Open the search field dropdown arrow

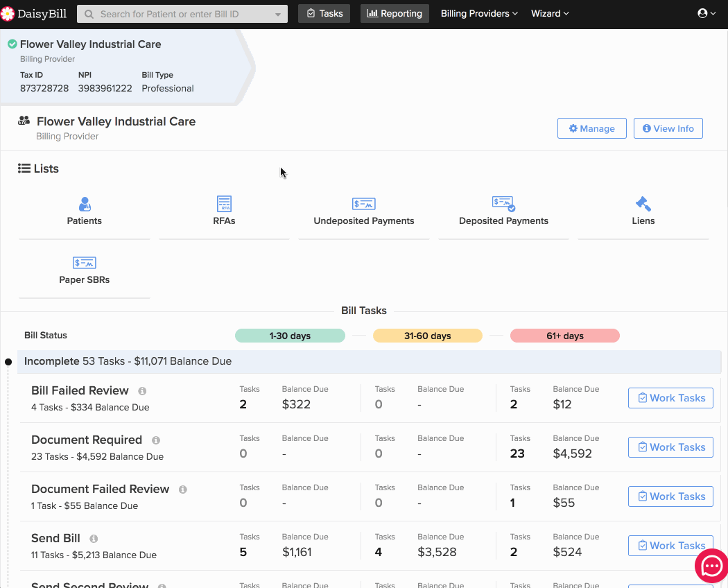277,15
